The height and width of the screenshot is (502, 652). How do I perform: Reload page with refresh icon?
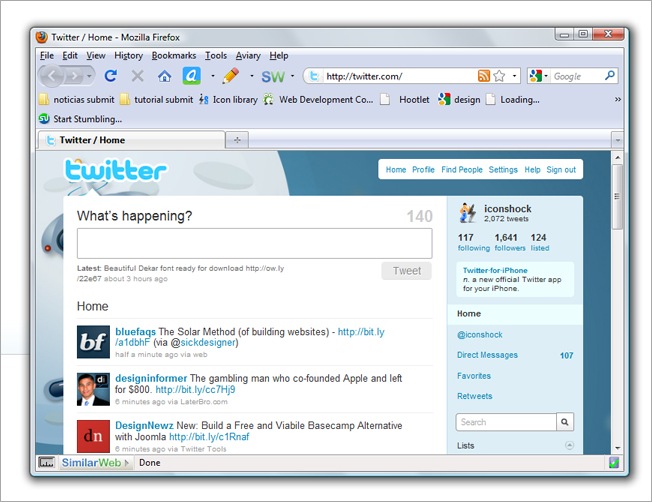coord(111,76)
